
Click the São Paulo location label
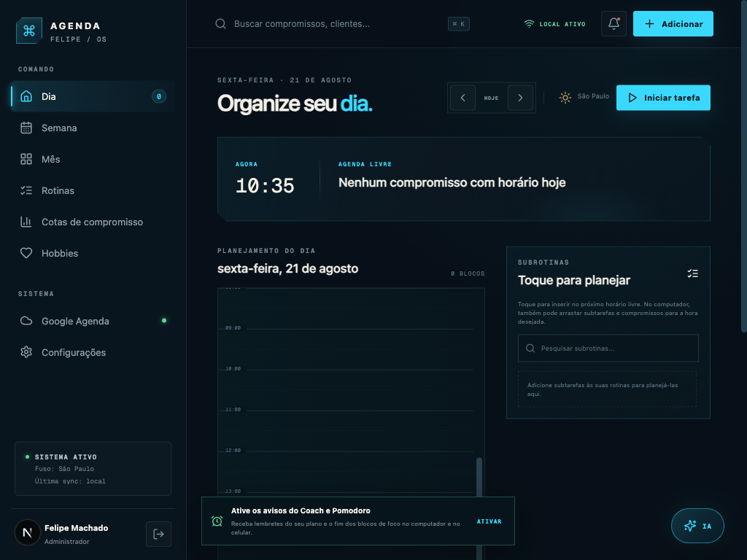click(x=593, y=96)
